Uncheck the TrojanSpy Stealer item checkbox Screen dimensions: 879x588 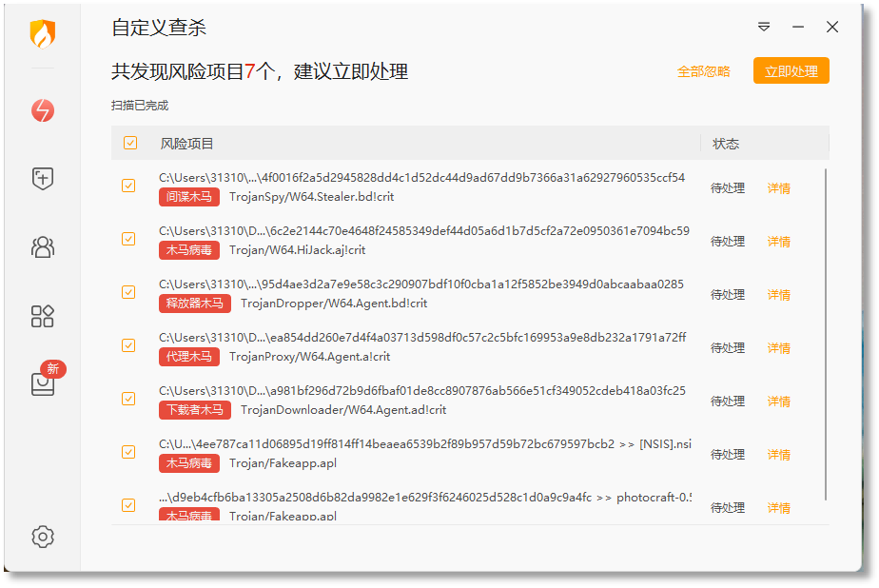[128, 186]
